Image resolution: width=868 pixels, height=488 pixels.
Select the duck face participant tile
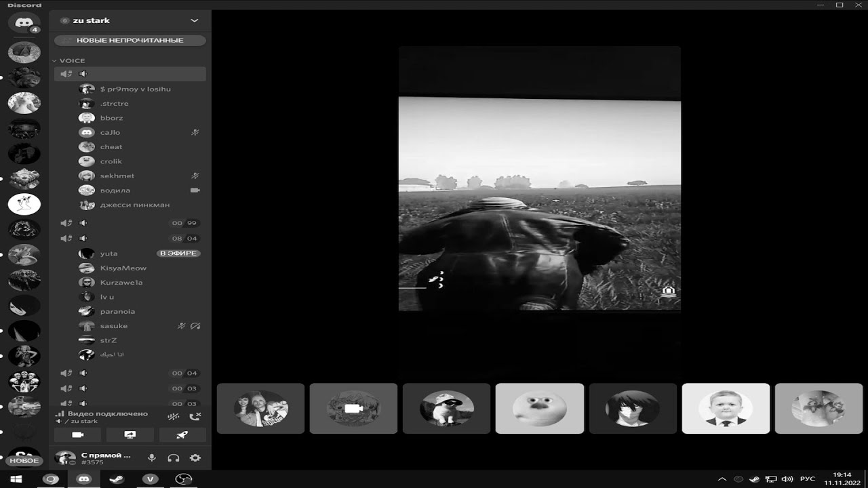[x=540, y=408]
